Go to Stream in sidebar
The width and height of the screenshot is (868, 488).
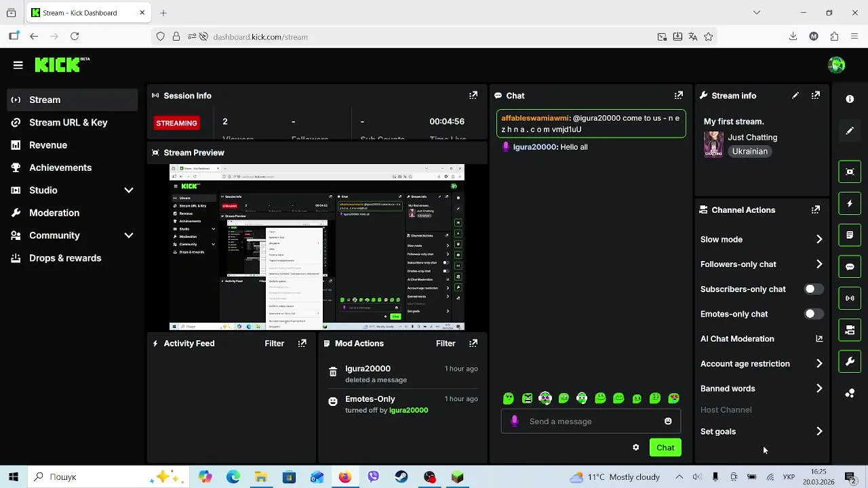[x=73, y=100]
